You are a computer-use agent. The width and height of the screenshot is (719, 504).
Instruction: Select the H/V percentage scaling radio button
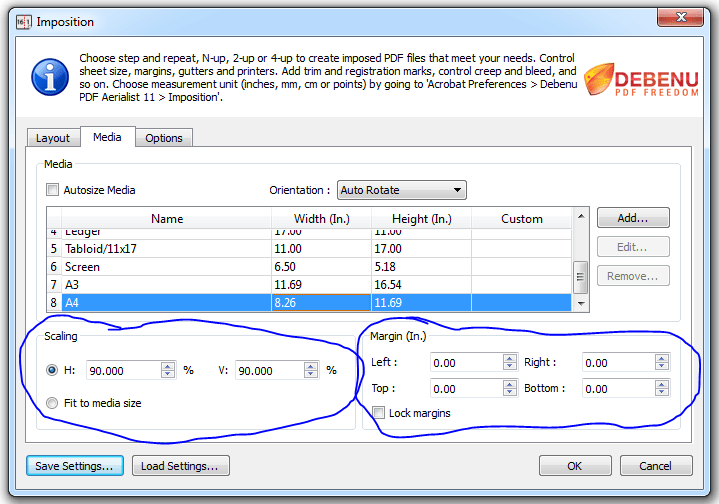[x=52, y=370]
